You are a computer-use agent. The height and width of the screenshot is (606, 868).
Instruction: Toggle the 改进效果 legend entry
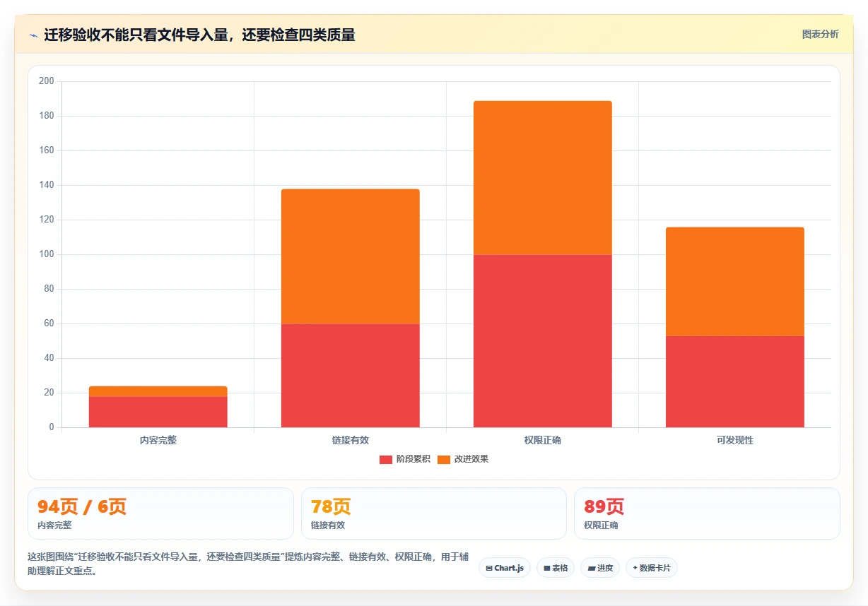tap(462, 459)
